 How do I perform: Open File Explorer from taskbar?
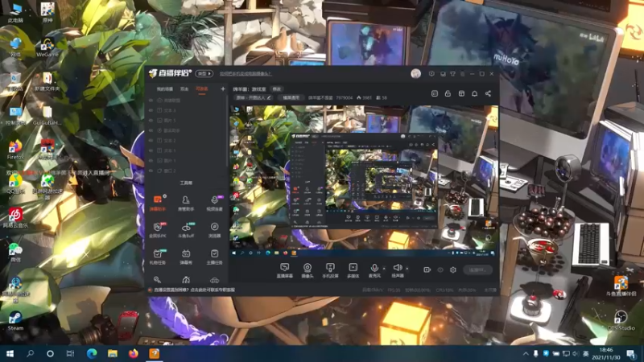113,353
